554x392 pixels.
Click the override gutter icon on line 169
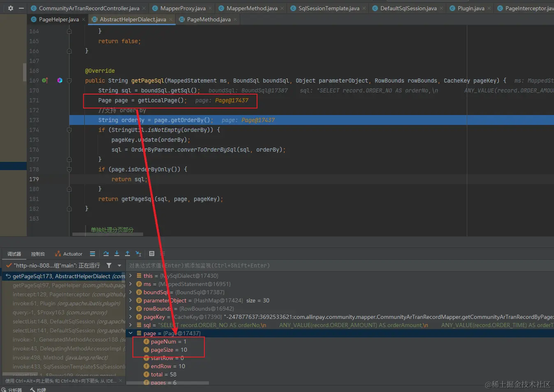click(45, 81)
